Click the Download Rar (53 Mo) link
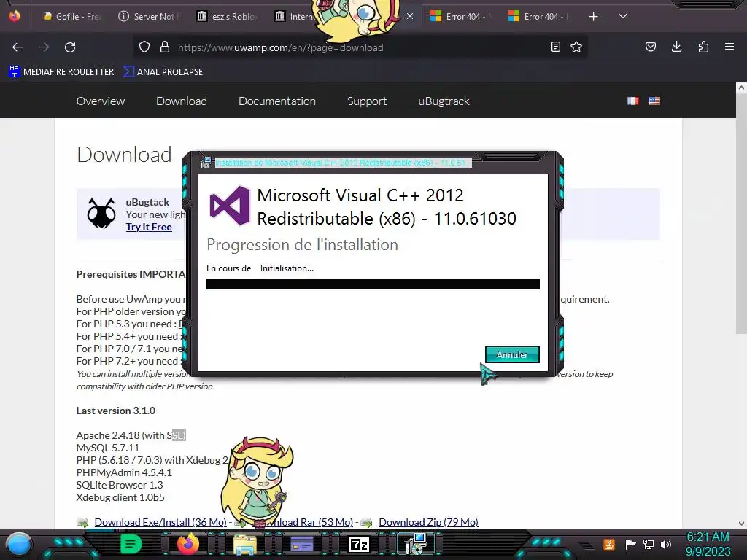Image resolution: width=747 pixels, height=560 pixels. point(307,522)
